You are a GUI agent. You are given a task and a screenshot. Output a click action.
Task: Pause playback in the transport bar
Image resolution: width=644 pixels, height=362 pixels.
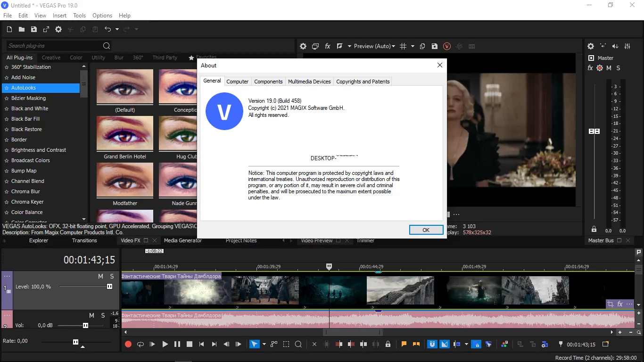pyautogui.click(x=177, y=345)
